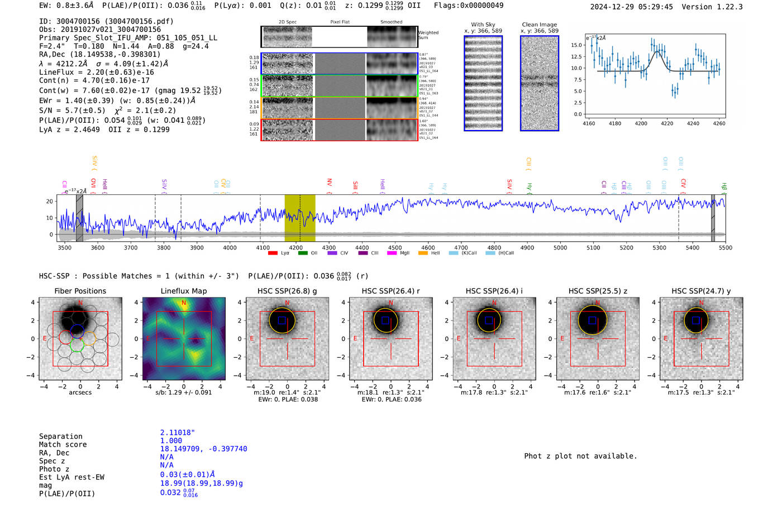Select Primary Spec_Slot_IFU_AMP: 051_105_051_LL text
The image size is (782, 532).
point(128,37)
